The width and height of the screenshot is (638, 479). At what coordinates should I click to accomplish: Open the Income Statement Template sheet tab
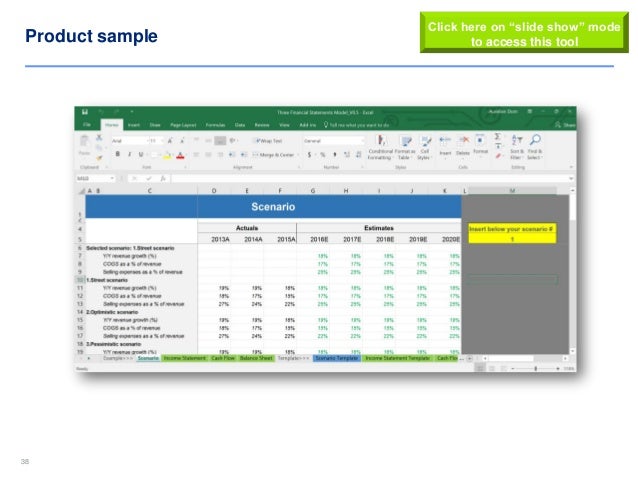(398, 358)
